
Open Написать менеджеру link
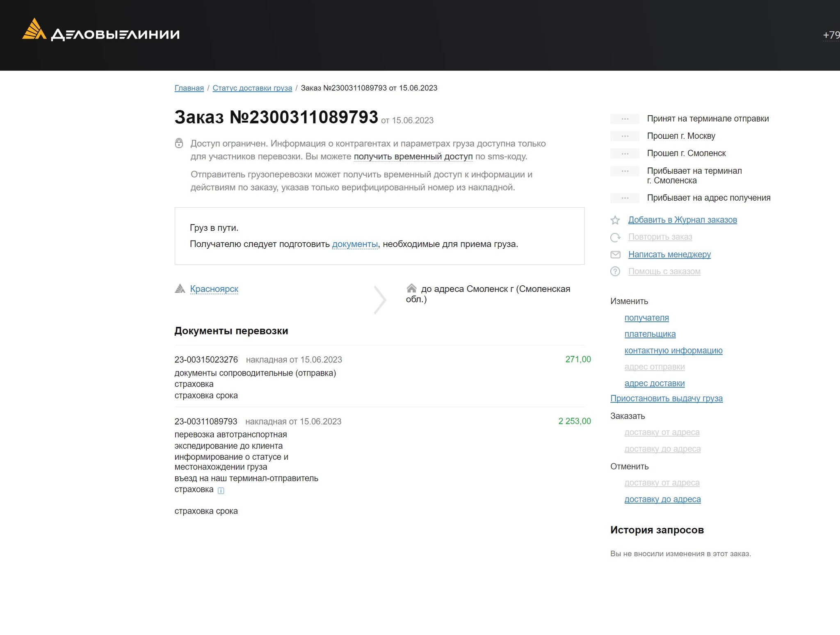click(x=669, y=254)
